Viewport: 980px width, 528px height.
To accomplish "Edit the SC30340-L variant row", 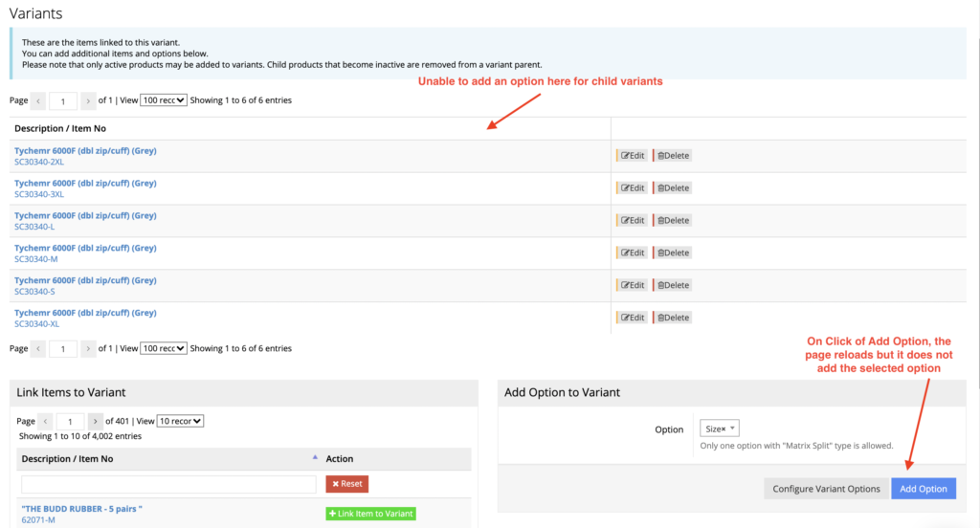I will 632,221.
